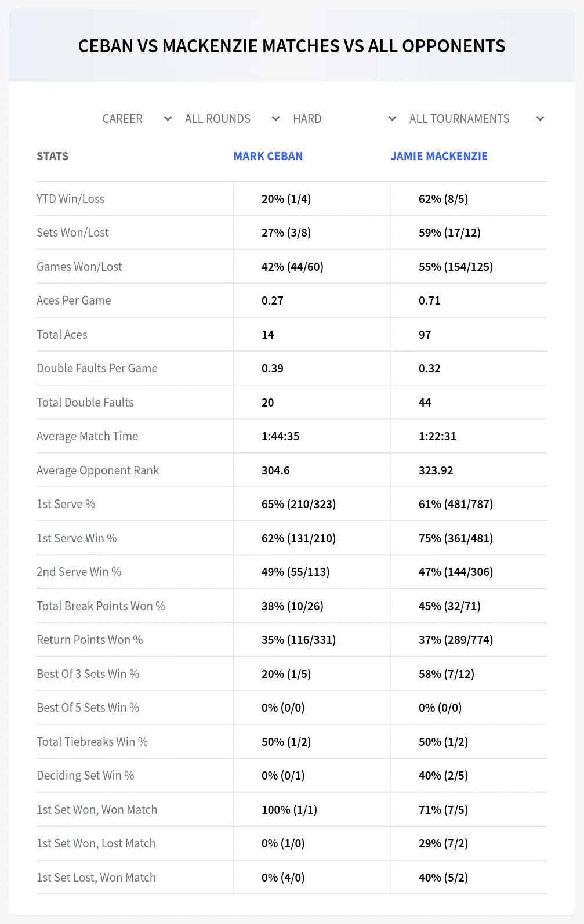
Task: Click the Deciding Set Win % label
Action: tap(85, 776)
